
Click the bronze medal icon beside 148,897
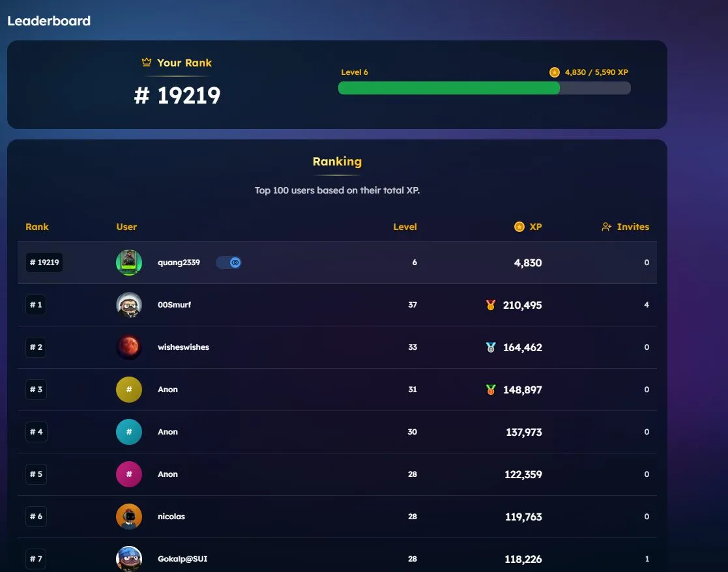coord(490,390)
